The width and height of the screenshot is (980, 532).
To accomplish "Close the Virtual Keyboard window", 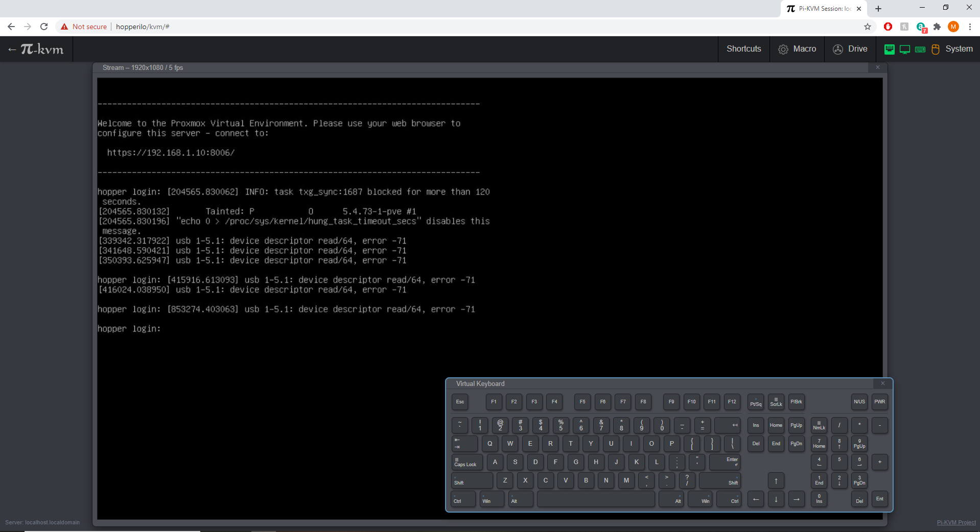I will (882, 383).
